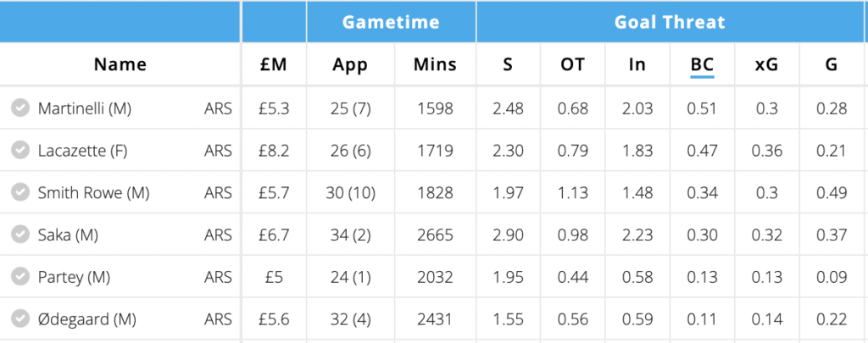Click the App column header
Screen dimensions: 868x343
tap(350, 64)
